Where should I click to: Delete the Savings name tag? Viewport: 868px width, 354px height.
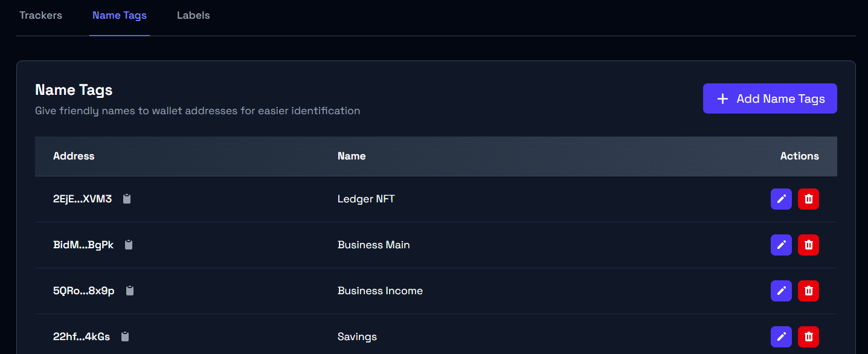pyautogui.click(x=808, y=336)
